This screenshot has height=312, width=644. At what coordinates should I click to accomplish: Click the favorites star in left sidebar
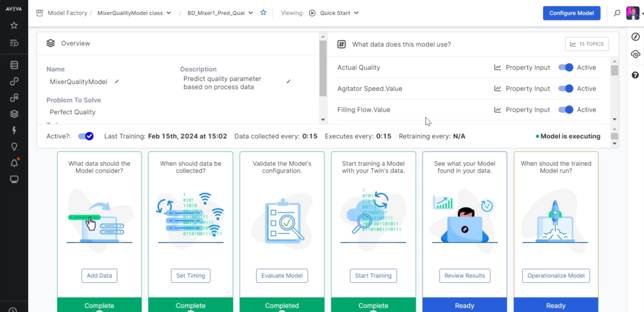14,26
